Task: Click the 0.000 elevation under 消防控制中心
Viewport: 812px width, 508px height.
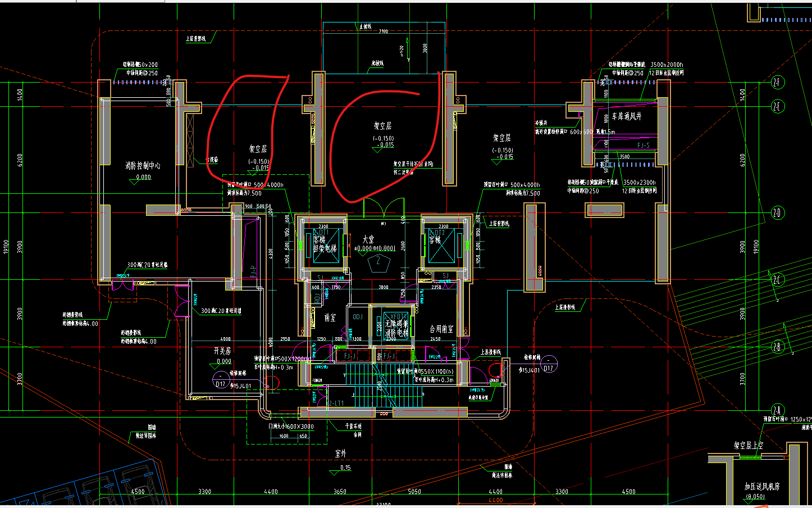Action: click(x=144, y=177)
